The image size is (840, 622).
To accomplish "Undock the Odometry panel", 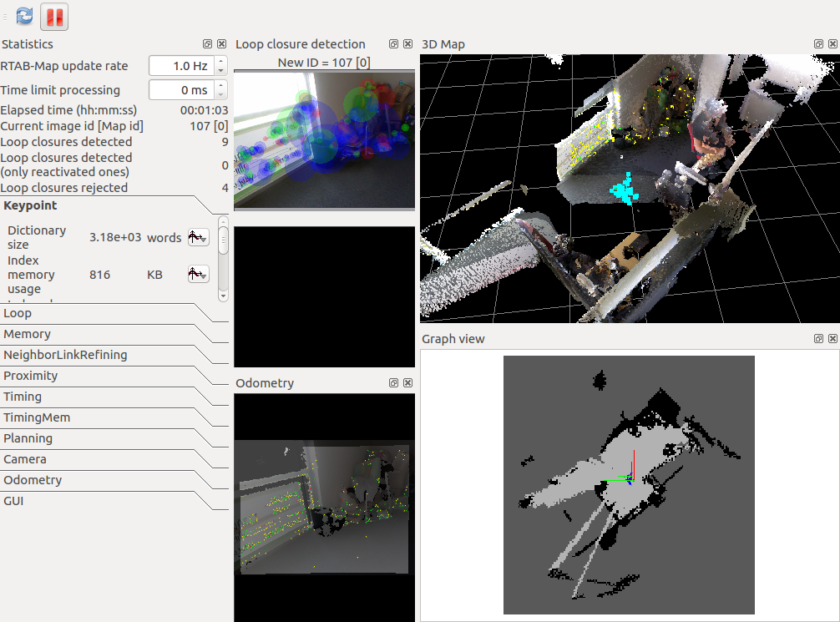I will pos(393,383).
